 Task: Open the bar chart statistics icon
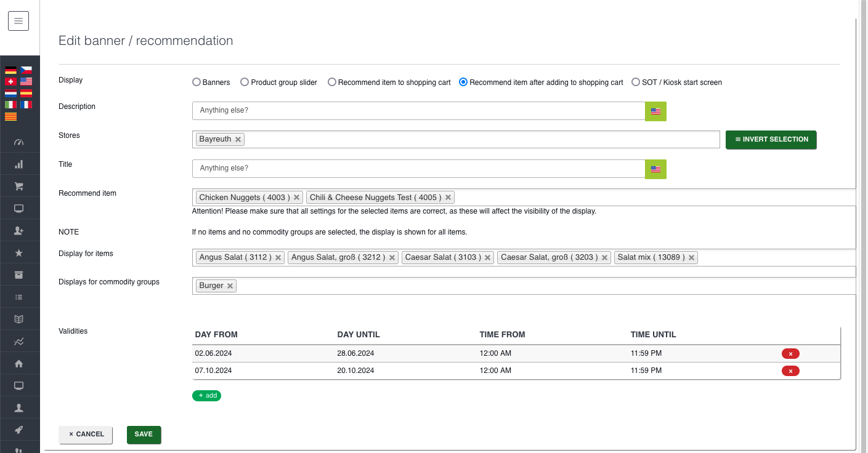(19, 164)
